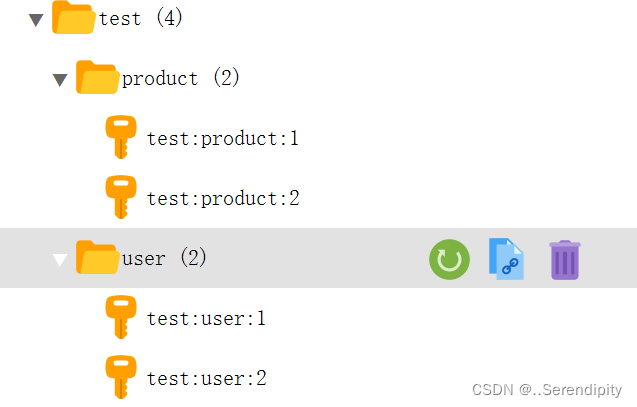Open key test:user:2
Viewport: 637px width, 407px height.
[207, 379]
